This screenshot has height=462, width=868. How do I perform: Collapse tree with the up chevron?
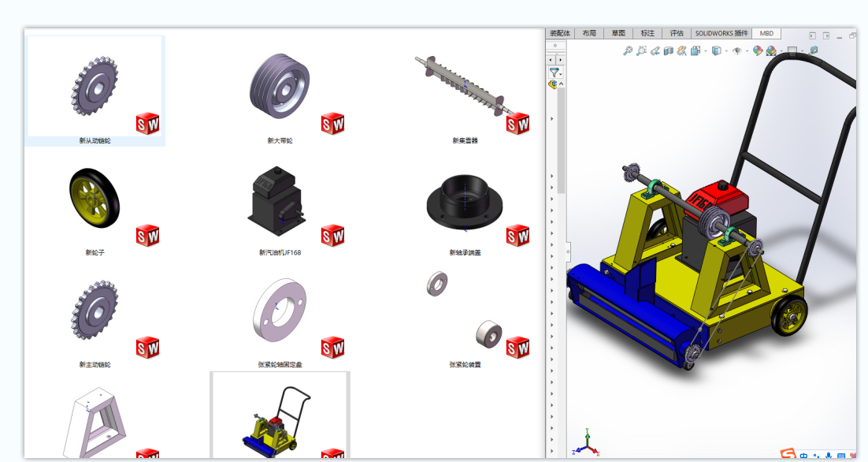(x=561, y=84)
